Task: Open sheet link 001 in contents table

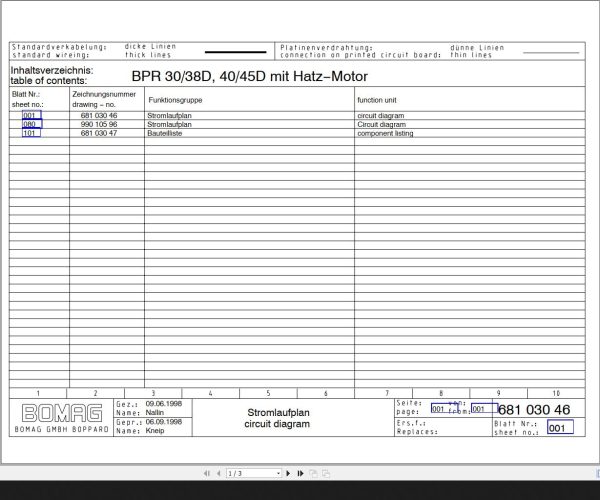Action: pos(32,115)
